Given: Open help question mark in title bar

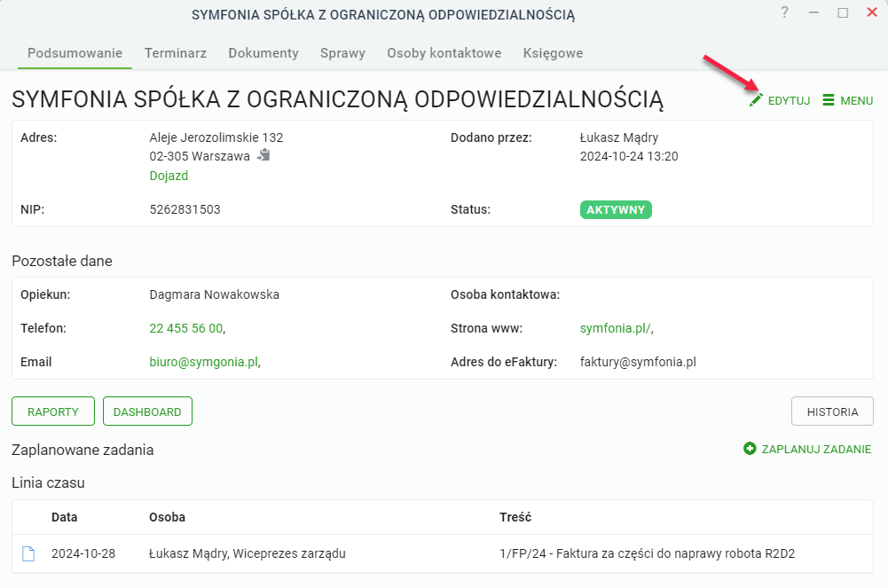Looking at the screenshot, I should coord(784,12).
